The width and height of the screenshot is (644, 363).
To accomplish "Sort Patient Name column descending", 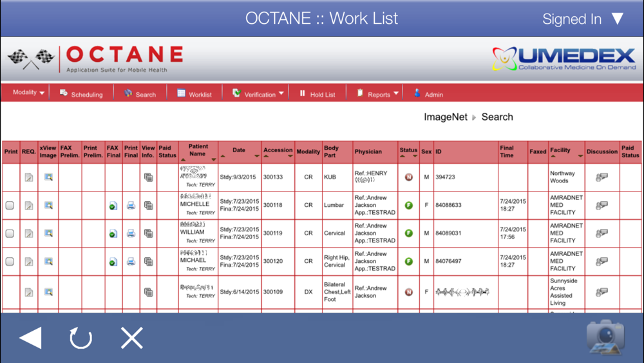I will [214, 159].
